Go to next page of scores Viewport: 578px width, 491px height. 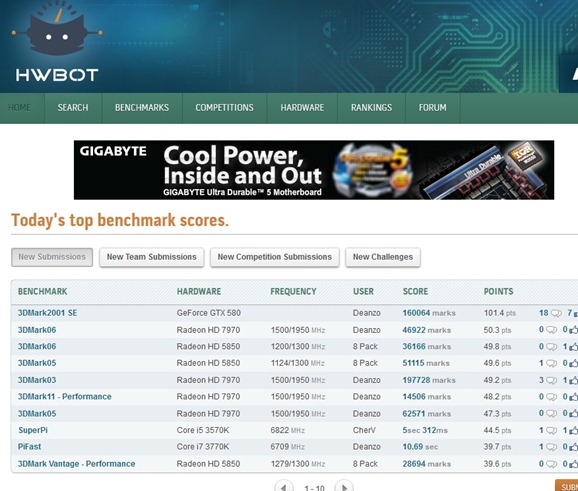pyautogui.click(x=344, y=487)
